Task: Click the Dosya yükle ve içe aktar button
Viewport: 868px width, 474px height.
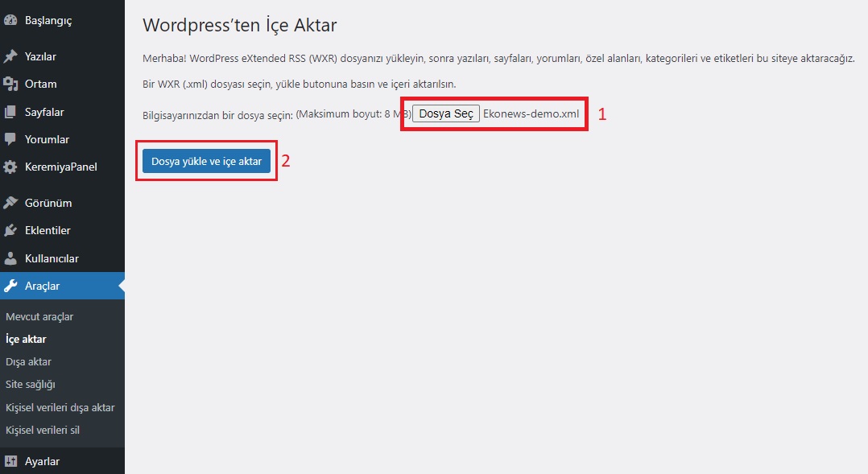Action: click(x=206, y=161)
